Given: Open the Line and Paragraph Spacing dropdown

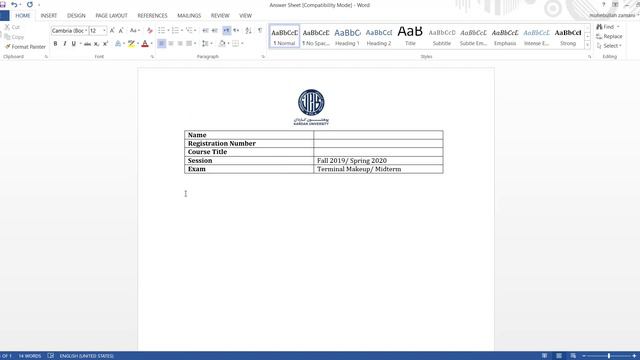Looking at the screenshot, I should (207, 44).
